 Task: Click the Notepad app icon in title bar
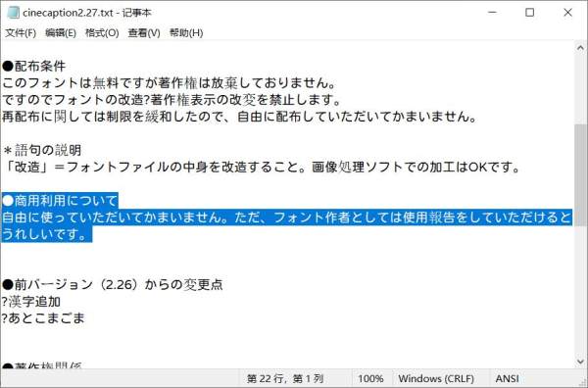click(x=13, y=13)
